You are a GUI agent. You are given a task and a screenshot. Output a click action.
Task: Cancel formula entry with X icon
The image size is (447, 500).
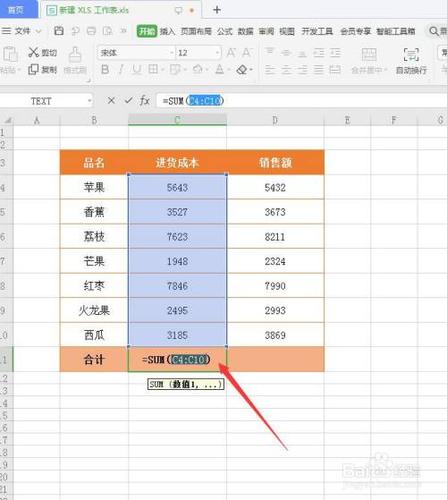coord(111,100)
